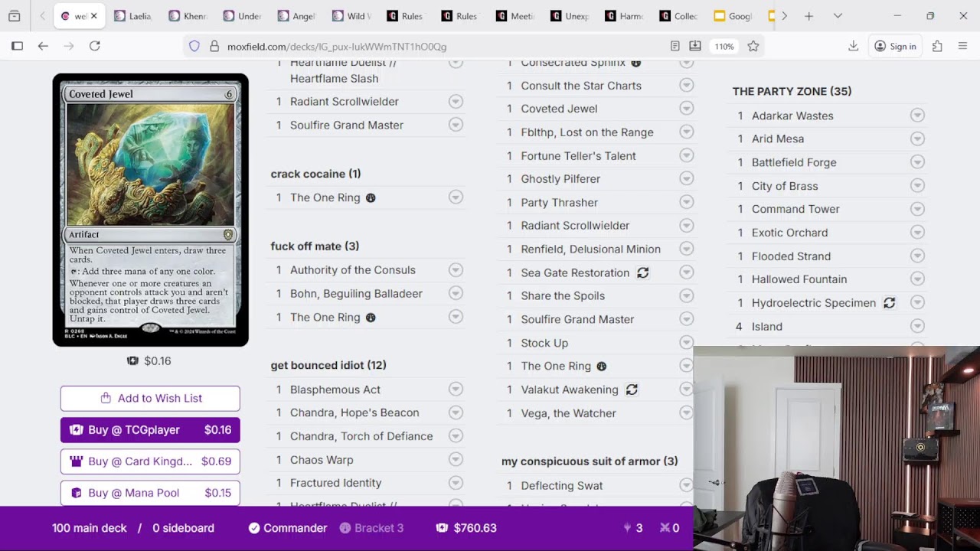Click the page zoom 110% indicator
Image resolution: width=980 pixels, height=551 pixels.
coord(724,46)
